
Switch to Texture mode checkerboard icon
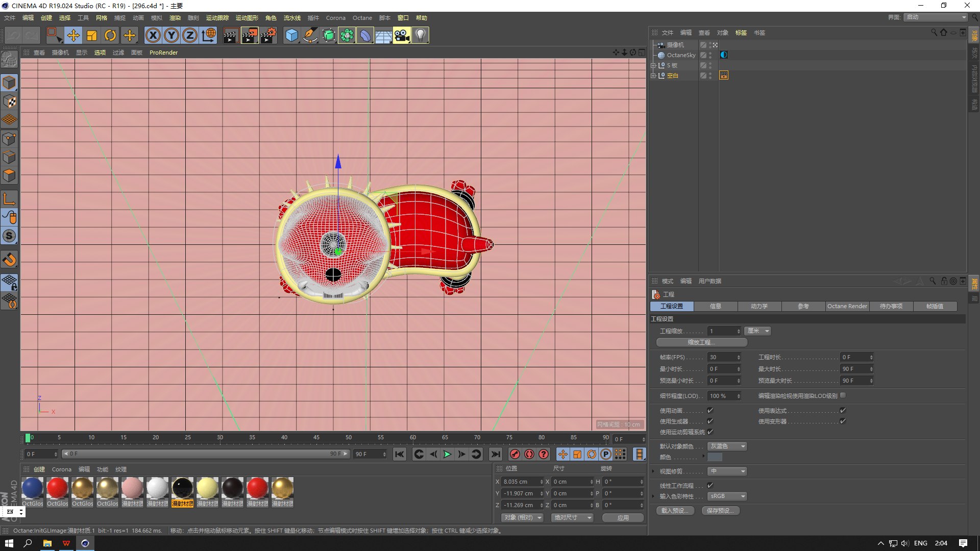tap(9, 102)
